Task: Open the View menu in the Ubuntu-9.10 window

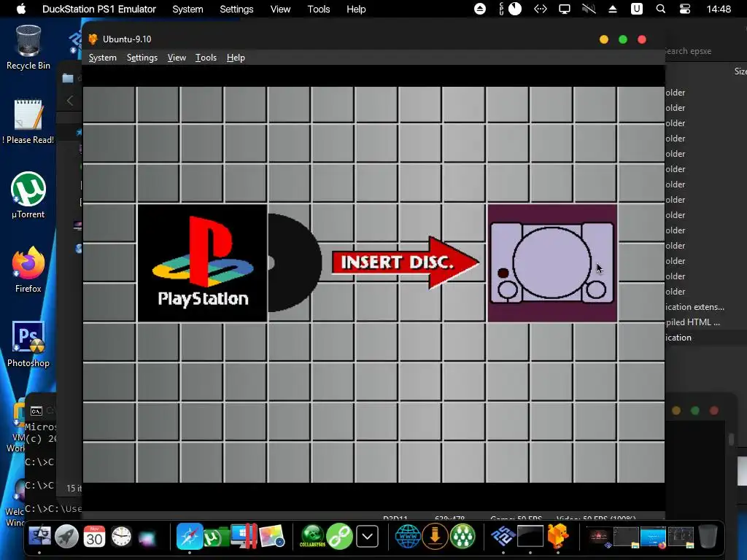Action: tap(177, 58)
